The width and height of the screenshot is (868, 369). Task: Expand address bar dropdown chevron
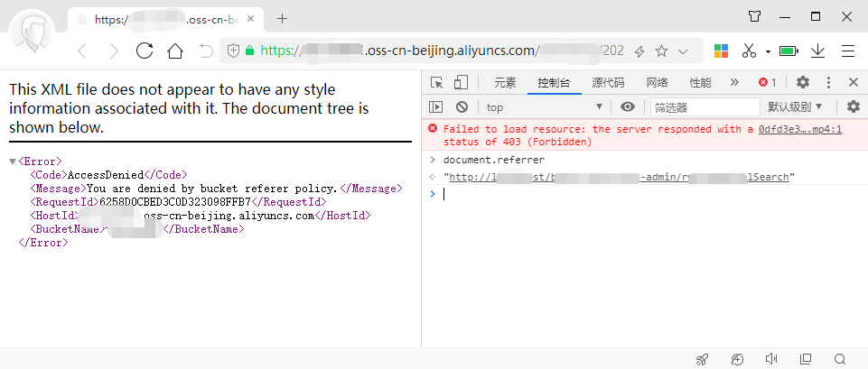(683, 51)
